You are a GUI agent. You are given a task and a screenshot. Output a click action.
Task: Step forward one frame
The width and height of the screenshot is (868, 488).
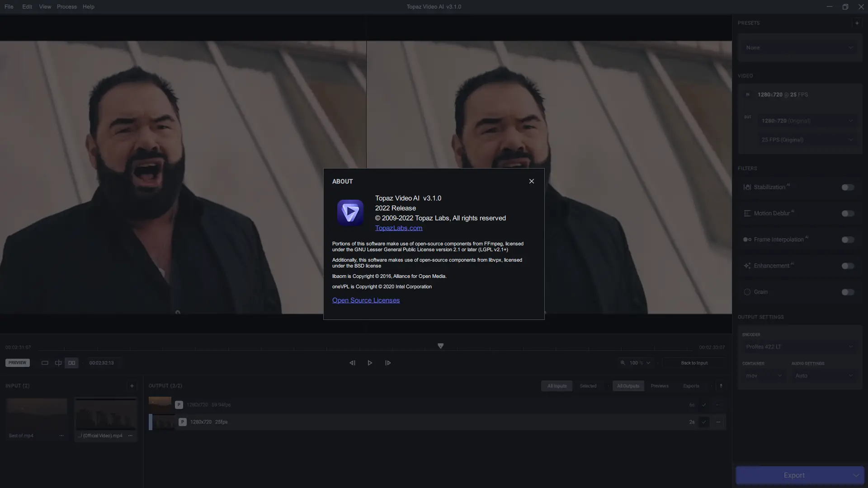[388, 363]
